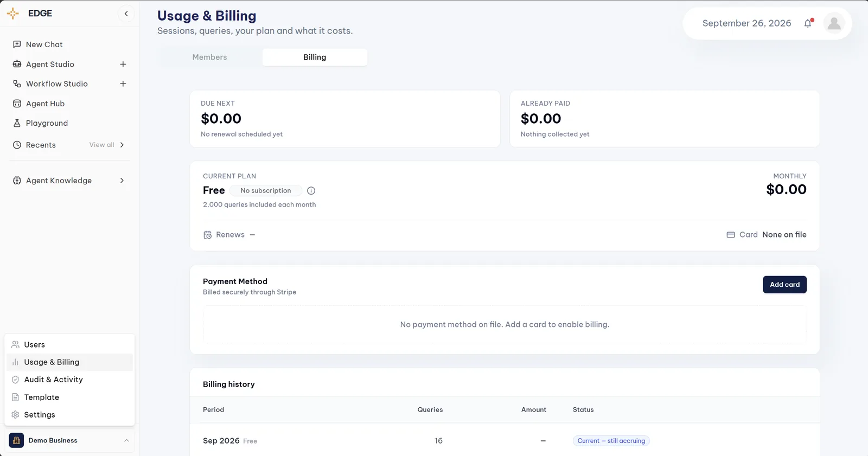
Task: Click the No subscription badge
Action: 266,191
